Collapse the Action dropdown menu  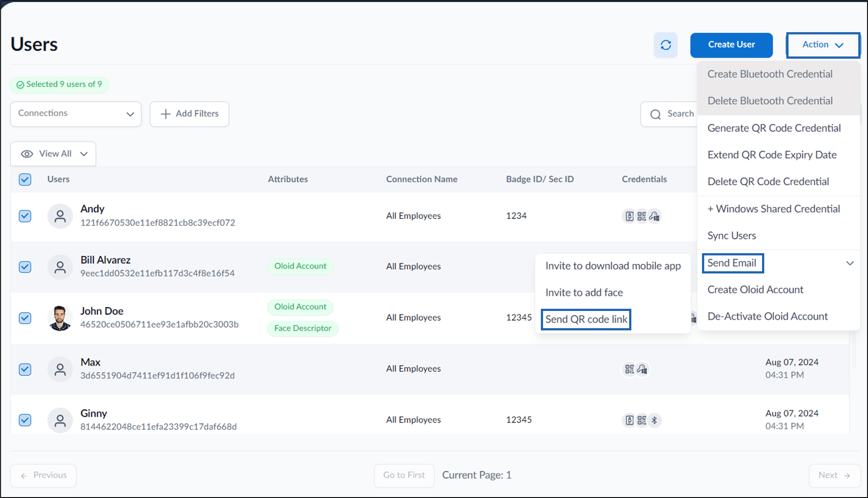pyautogui.click(x=823, y=45)
